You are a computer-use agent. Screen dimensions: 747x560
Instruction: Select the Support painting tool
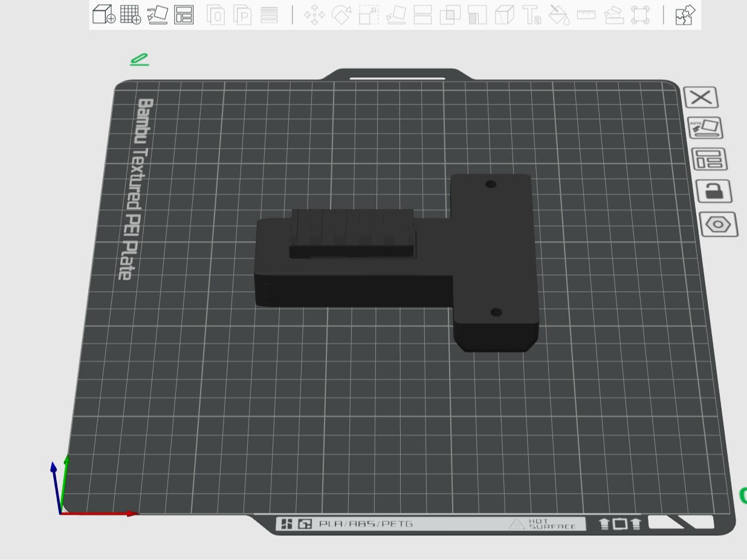click(x=477, y=14)
